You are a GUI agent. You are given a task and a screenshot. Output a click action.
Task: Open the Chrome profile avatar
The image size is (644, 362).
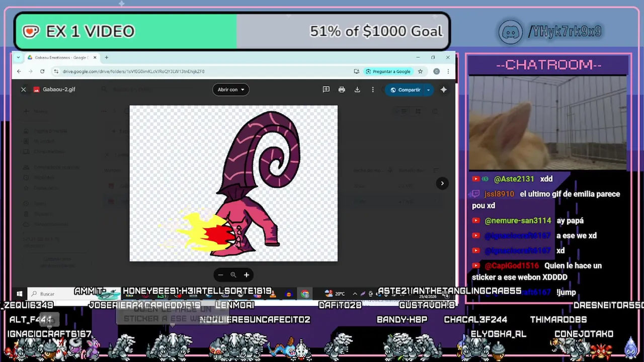coord(436,71)
